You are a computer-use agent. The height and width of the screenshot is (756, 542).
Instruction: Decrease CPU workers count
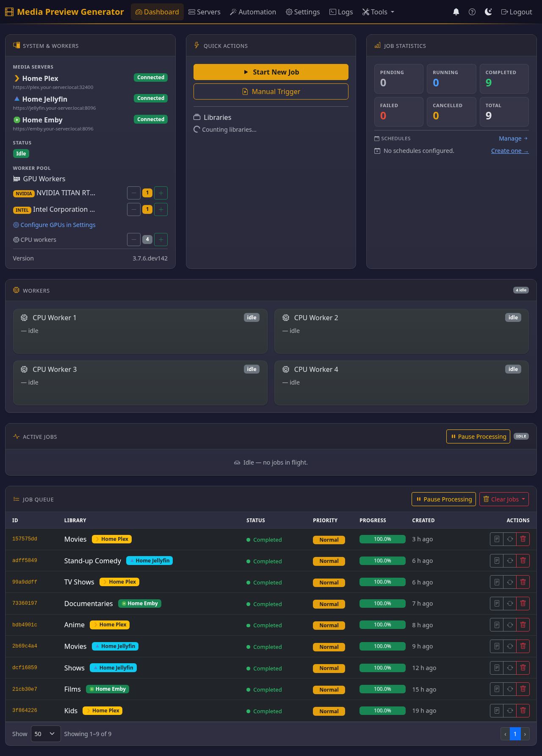(134, 240)
